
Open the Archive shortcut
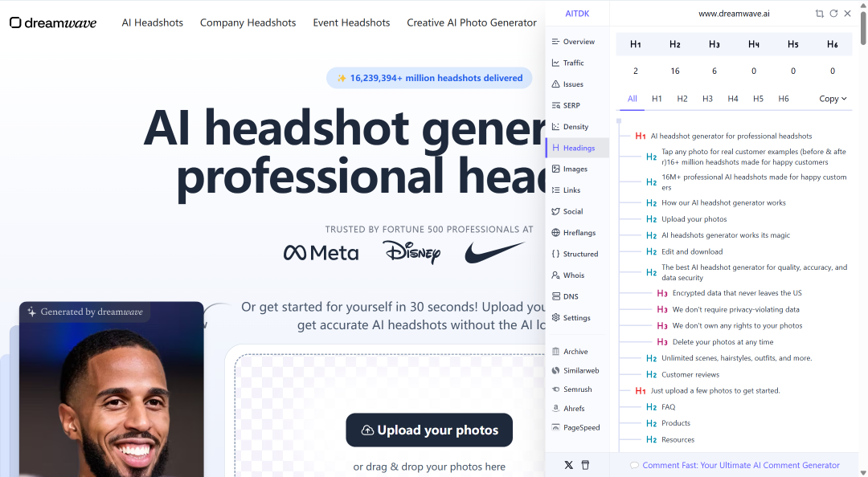click(570, 352)
